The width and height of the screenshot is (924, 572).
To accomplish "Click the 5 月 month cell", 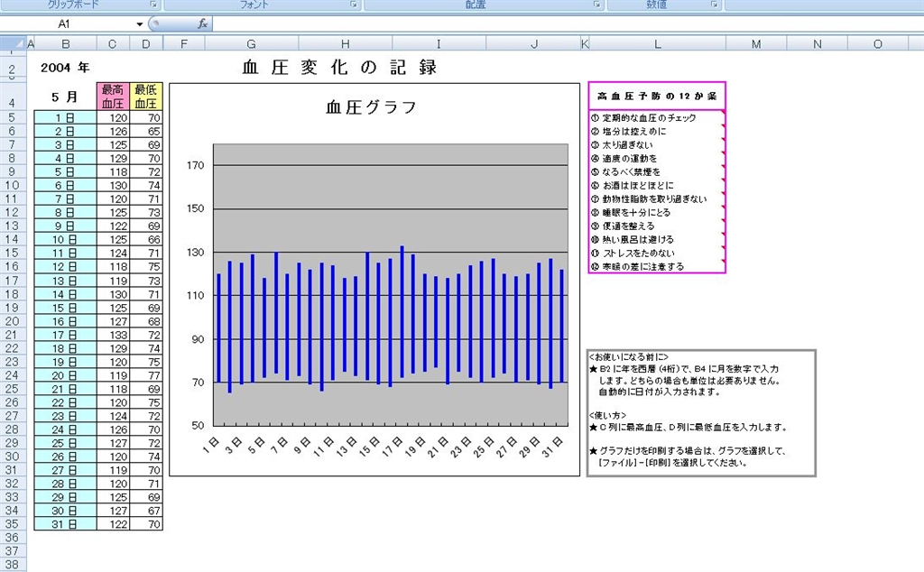I will pyautogui.click(x=65, y=97).
